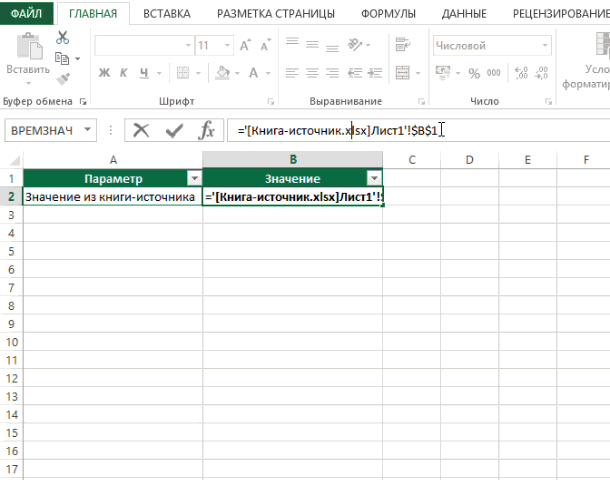Switch to the ДАННЫЕ tab
This screenshot has height=480, width=610.
click(464, 14)
